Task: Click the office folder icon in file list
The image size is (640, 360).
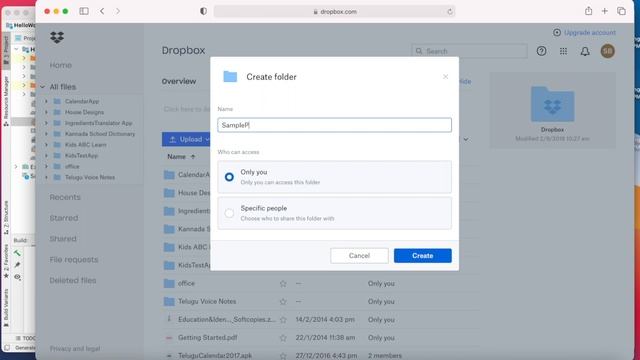Action: [x=169, y=283]
